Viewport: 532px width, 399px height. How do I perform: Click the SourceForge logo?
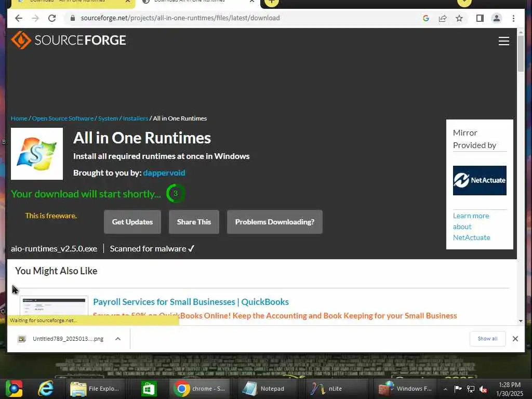click(68, 40)
